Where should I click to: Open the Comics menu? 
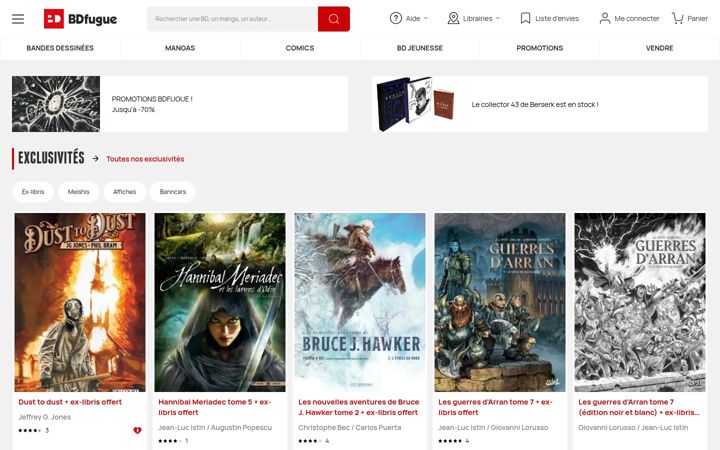pos(300,48)
